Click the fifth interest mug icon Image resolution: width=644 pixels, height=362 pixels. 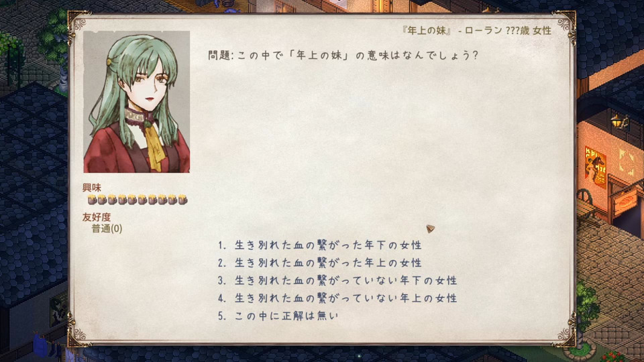(132, 200)
